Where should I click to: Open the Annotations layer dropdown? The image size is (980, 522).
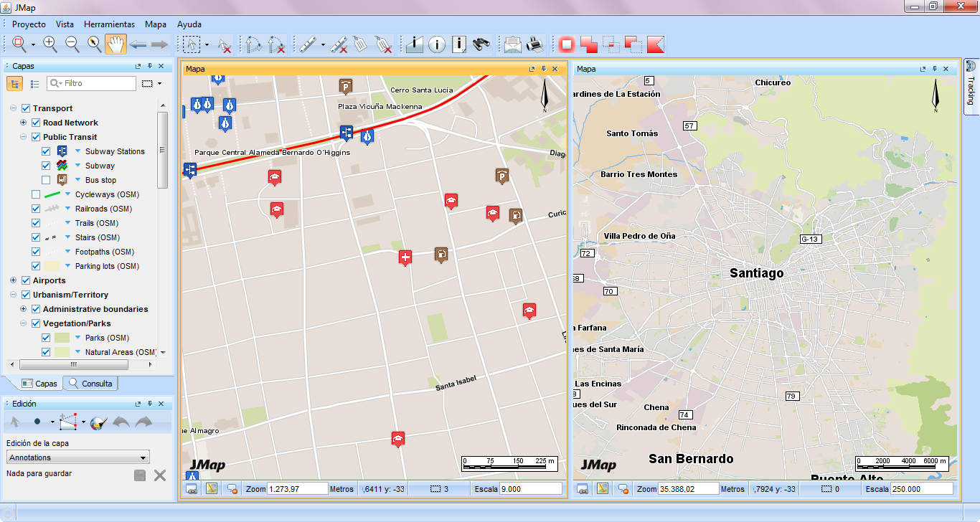coord(78,457)
